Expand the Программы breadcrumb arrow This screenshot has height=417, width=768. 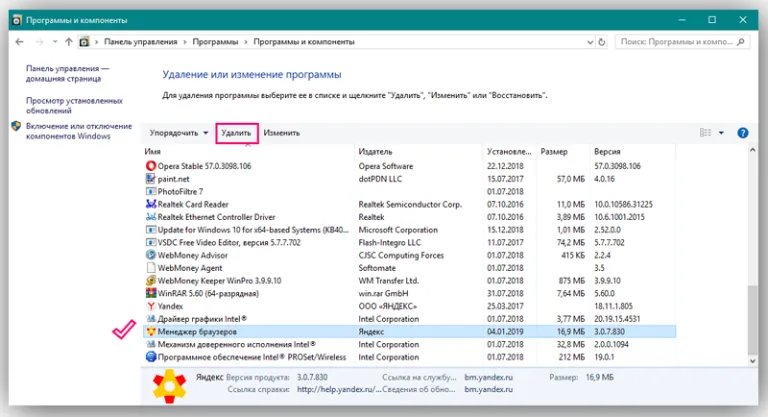(245, 42)
